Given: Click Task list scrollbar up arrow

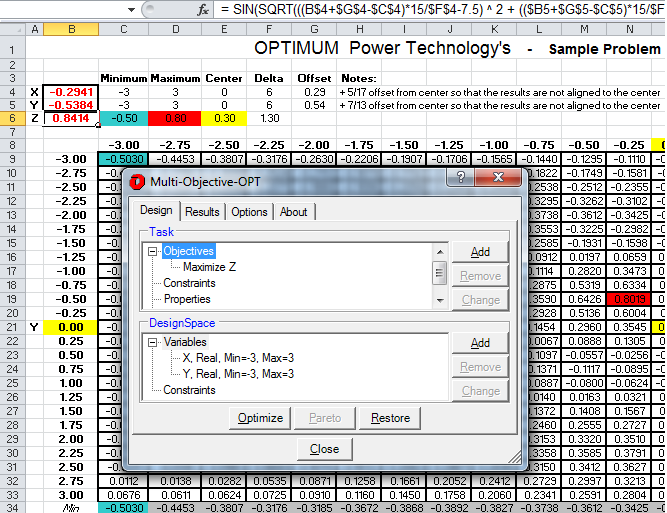Looking at the screenshot, I should pyautogui.click(x=440, y=251).
